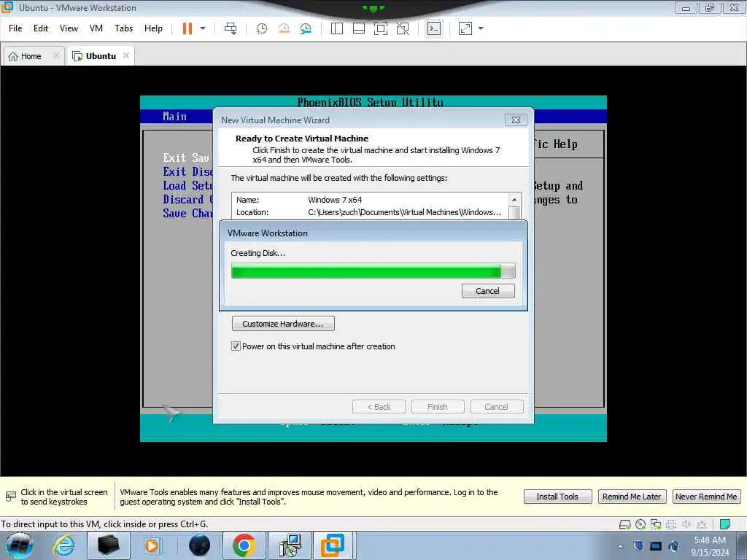This screenshot has width=747, height=560.
Task: Expand the stretch guest dropdown arrow
Action: [481, 28]
